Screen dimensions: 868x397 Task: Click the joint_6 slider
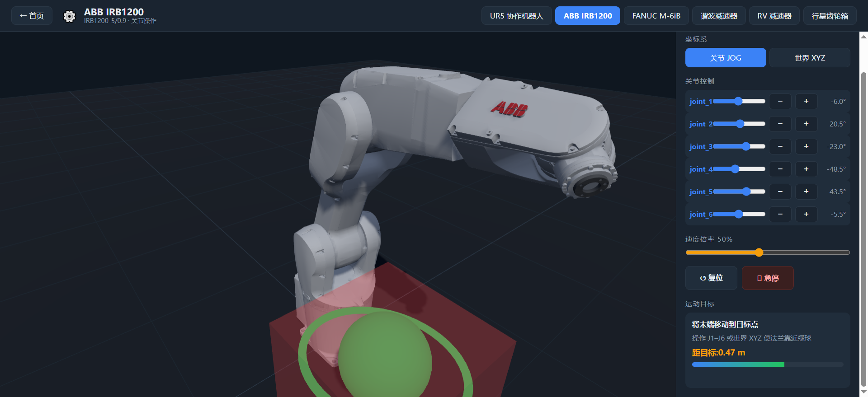coord(739,214)
